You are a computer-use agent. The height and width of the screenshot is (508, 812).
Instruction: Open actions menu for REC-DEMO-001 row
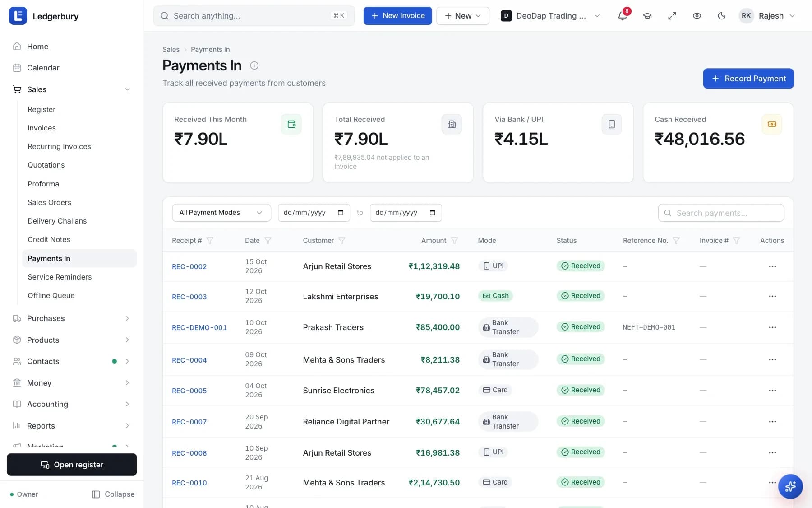(772, 327)
